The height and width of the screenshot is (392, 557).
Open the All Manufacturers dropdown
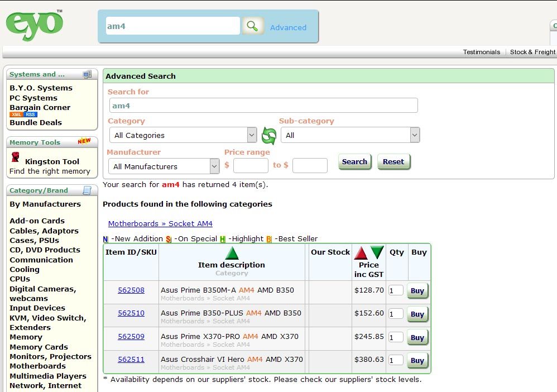click(164, 166)
